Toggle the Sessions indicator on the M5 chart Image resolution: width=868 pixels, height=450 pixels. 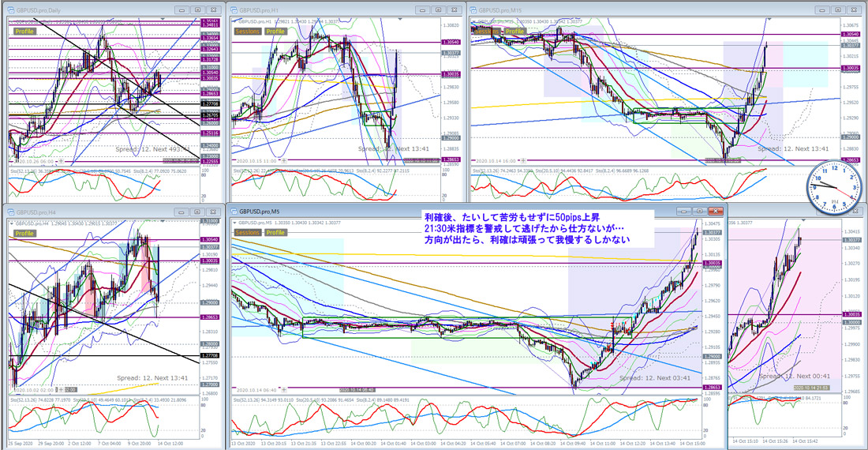(247, 232)
